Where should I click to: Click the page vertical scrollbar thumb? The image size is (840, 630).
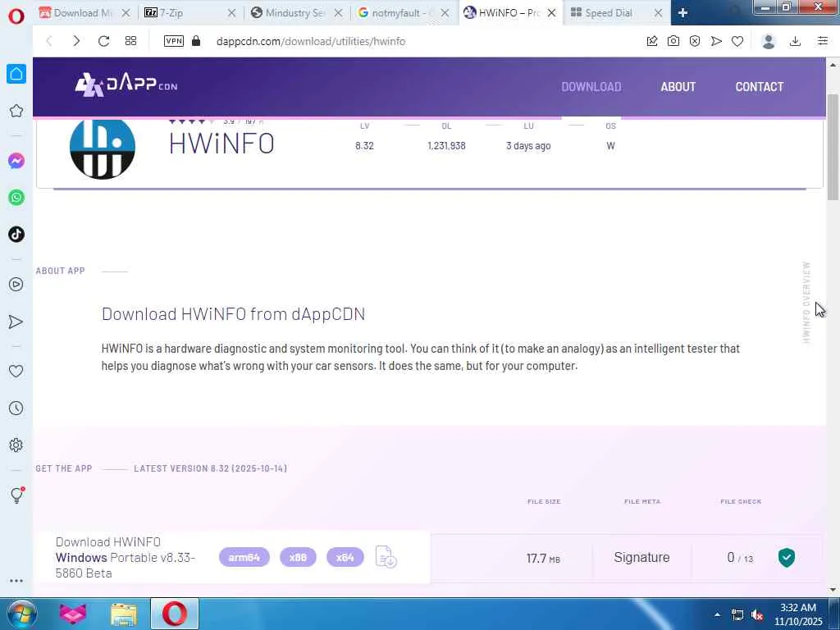tap(833, 146)
